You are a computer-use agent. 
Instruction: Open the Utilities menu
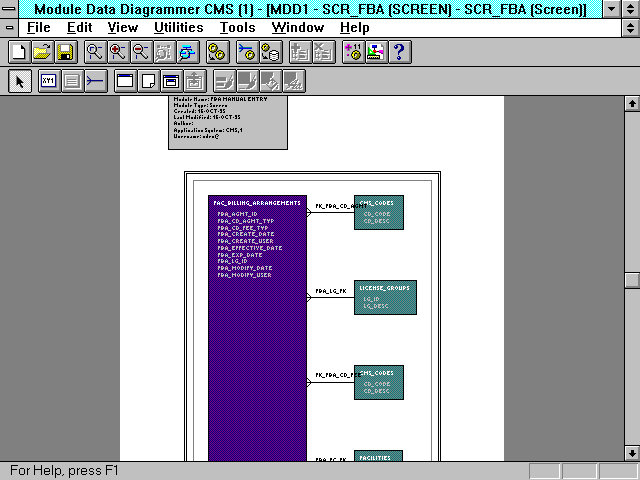click(x=179, y=27)
